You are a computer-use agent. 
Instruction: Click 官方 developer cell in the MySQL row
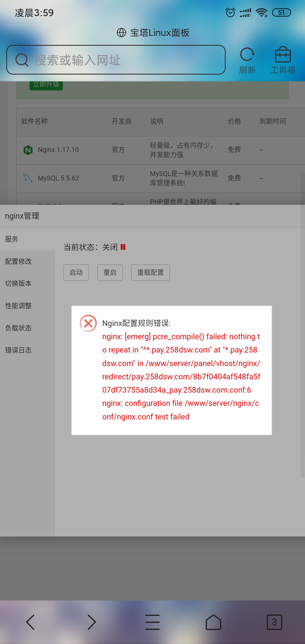coord(118,178)
